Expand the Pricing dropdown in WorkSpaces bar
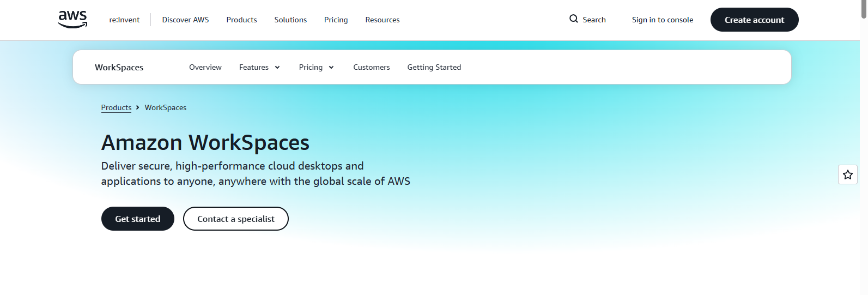This screenshot has height=295, width=868. point(317,67)
